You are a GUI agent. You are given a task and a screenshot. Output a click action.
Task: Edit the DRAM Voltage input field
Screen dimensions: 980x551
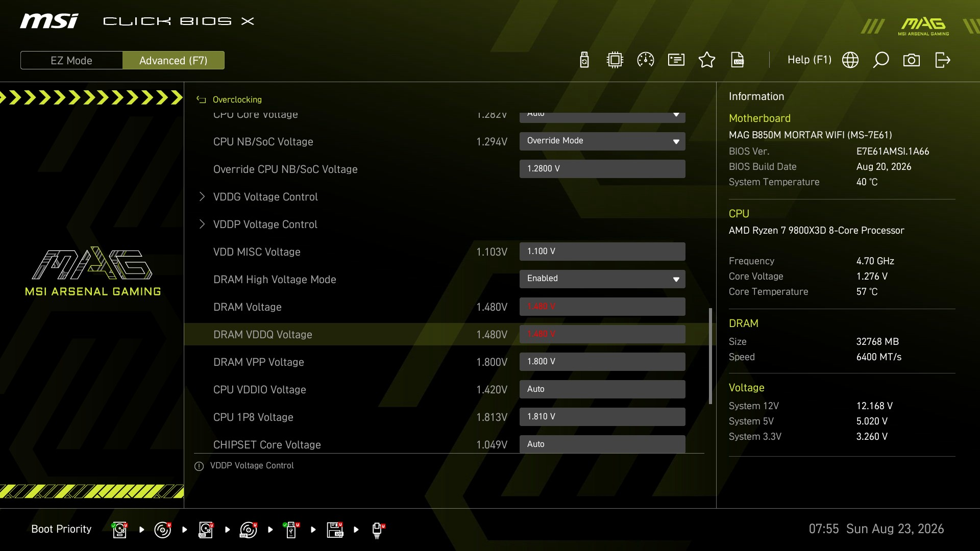pos(602,307)
